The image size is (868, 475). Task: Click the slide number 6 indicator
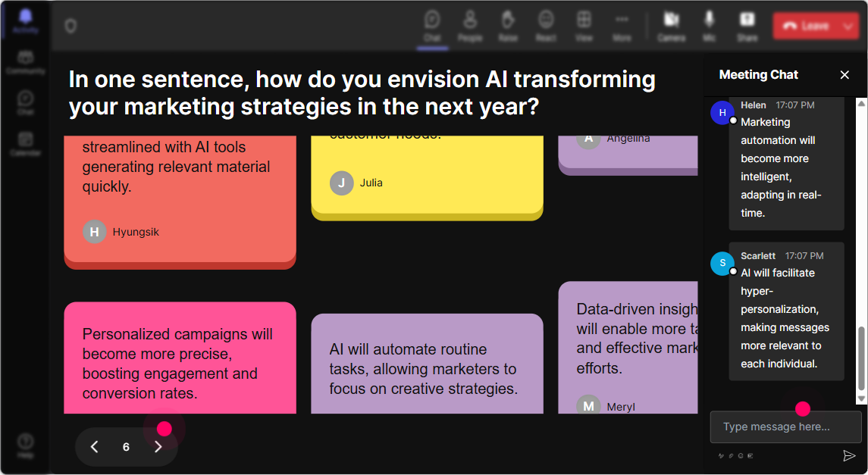coord(126,447)
